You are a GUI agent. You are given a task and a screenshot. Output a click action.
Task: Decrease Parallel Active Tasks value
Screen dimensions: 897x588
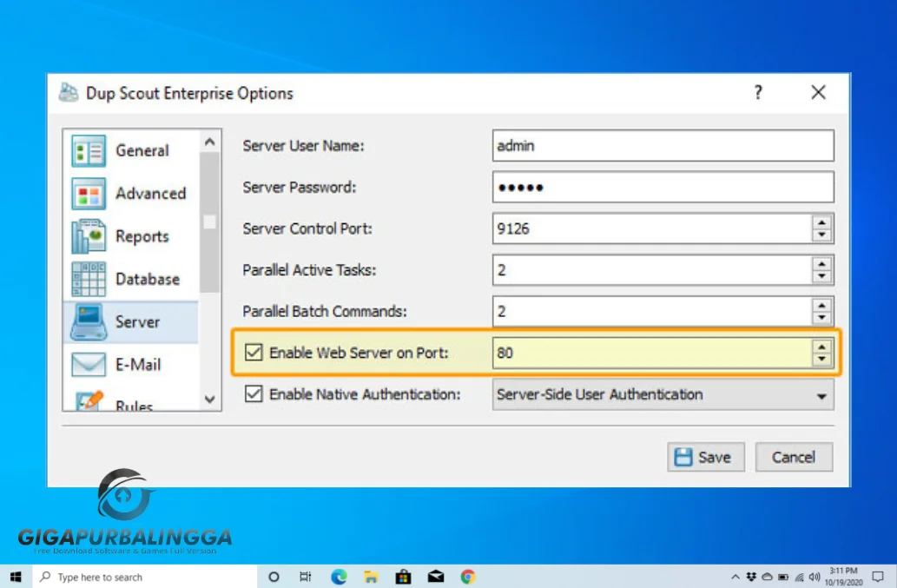click(x=821, y=276)
